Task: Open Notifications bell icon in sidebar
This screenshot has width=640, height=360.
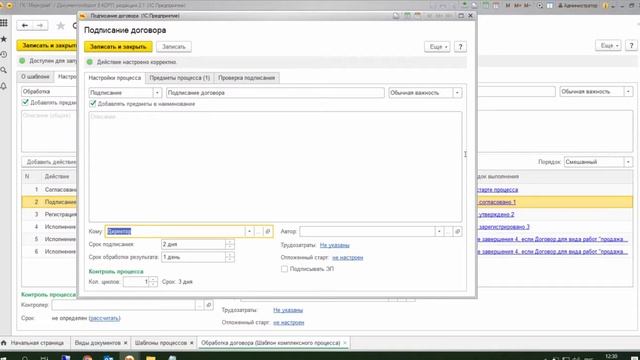Action: (x=4, y=86)
